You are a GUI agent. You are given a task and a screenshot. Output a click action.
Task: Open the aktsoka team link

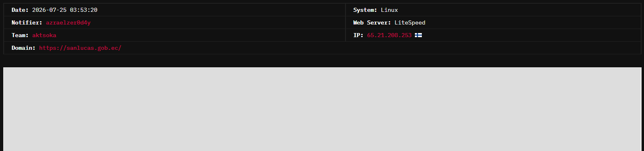[x=44, y=36]
